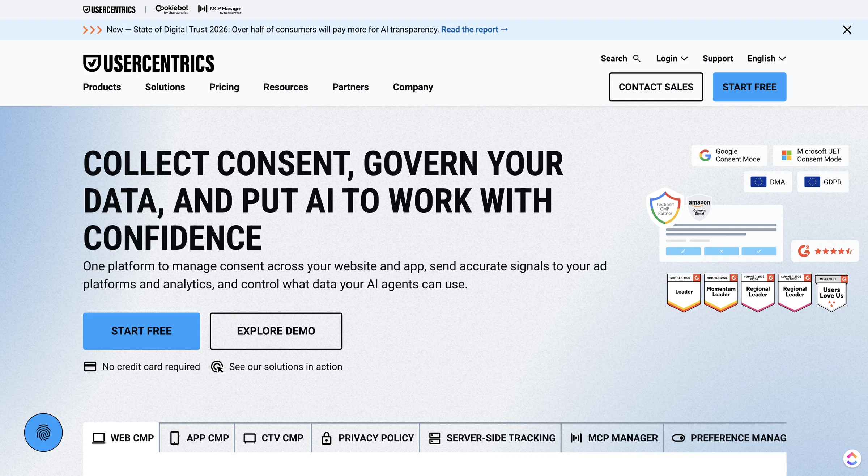Click the Microsoft UET Consent Mode badge
Screen dimensions: 868x476
pos(810,155)
